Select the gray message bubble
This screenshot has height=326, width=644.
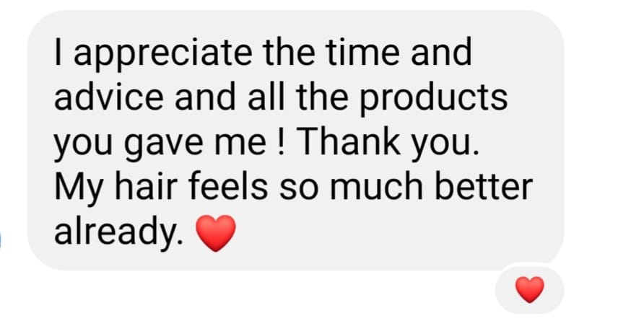(295, 140)
